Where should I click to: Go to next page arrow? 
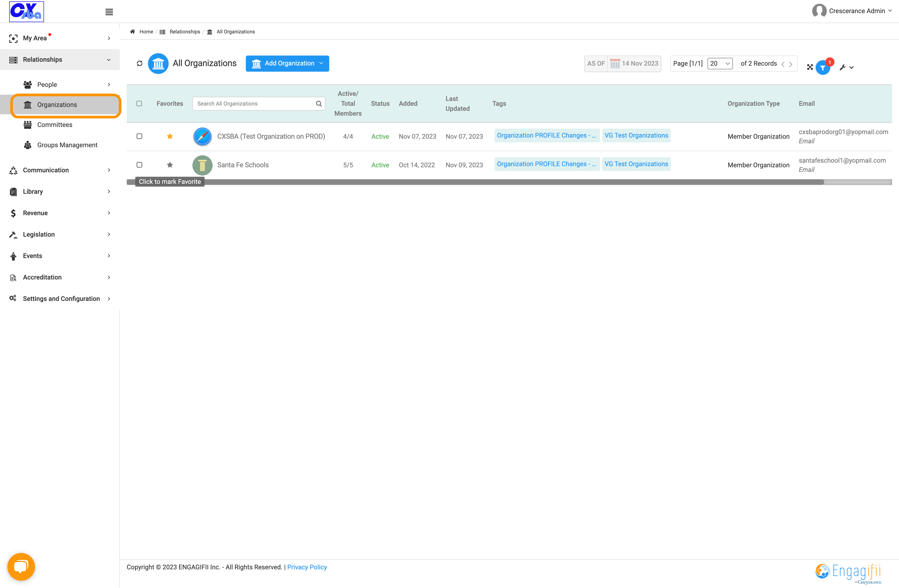pos(790,64)
